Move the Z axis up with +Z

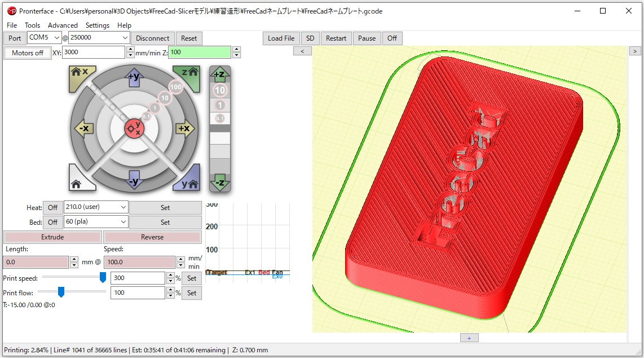220,75
